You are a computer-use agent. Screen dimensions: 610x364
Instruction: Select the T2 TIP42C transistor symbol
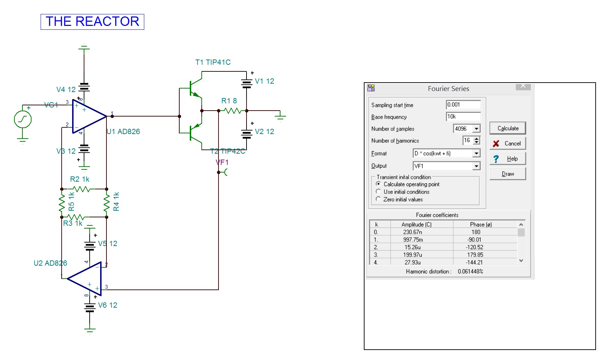(x=195, y=133)
